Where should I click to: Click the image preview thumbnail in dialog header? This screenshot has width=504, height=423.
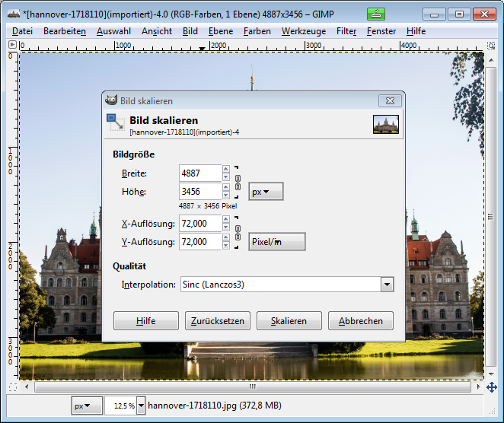[386, 124]
